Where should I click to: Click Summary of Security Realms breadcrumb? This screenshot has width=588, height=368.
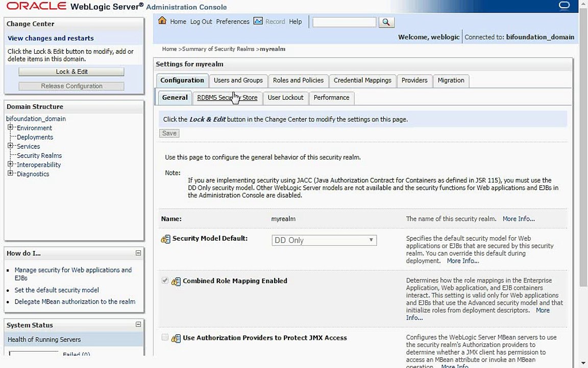tap(218, 49)
